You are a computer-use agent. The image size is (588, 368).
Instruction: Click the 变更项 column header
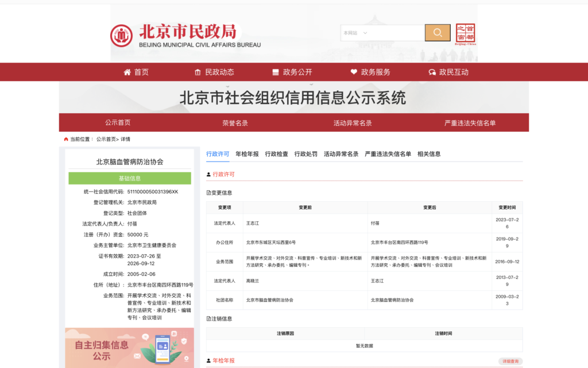coord(225,208)
